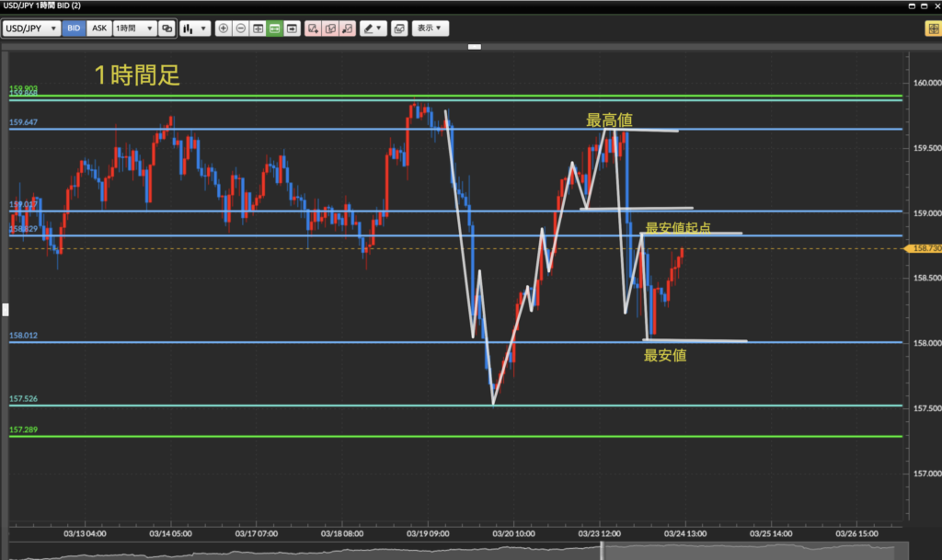This screenshot has width=942, height=560.
Task: Open the 表示 display menu
Action: click(430, 29)
